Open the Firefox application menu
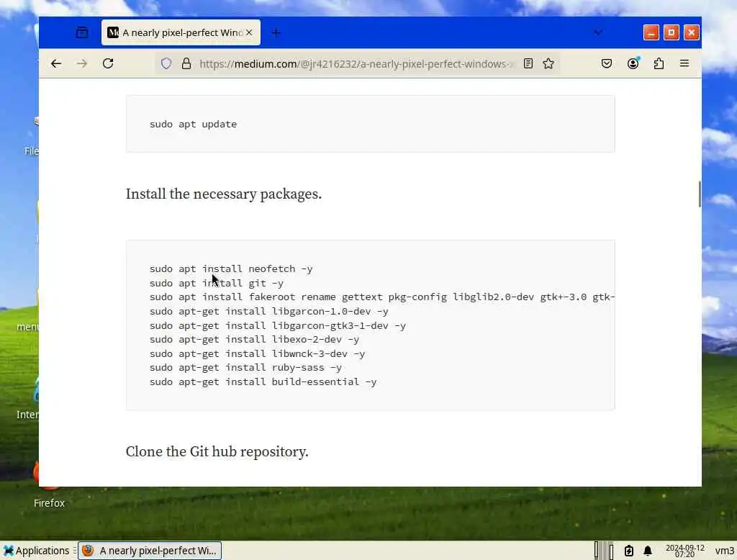737x560 pixels. 684,63
